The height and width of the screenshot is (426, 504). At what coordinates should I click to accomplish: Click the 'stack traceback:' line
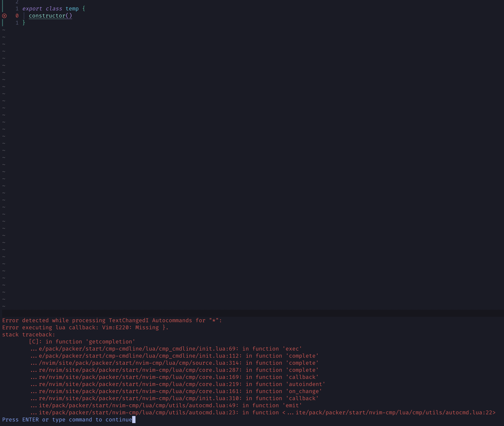click(x=29, y=335)
